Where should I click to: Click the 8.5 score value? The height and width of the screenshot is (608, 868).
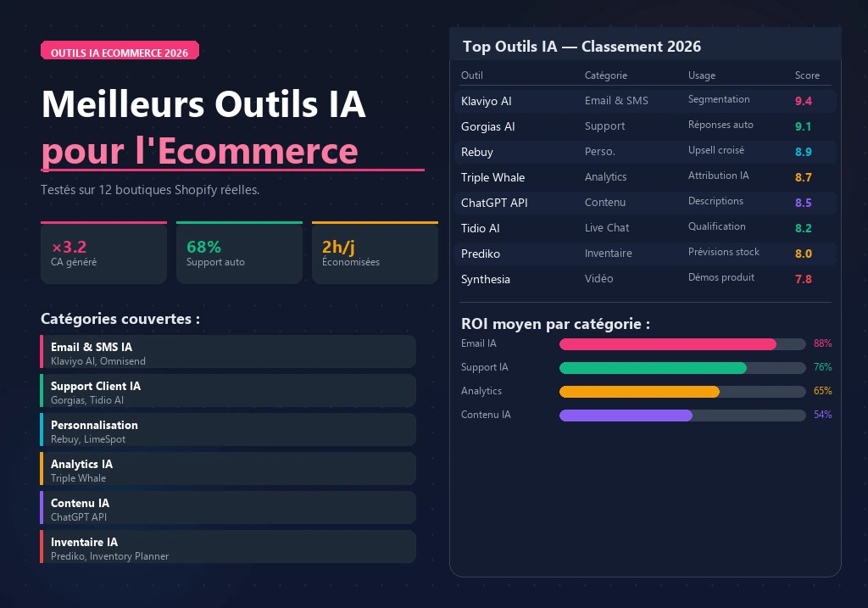(x=804, y=203)
